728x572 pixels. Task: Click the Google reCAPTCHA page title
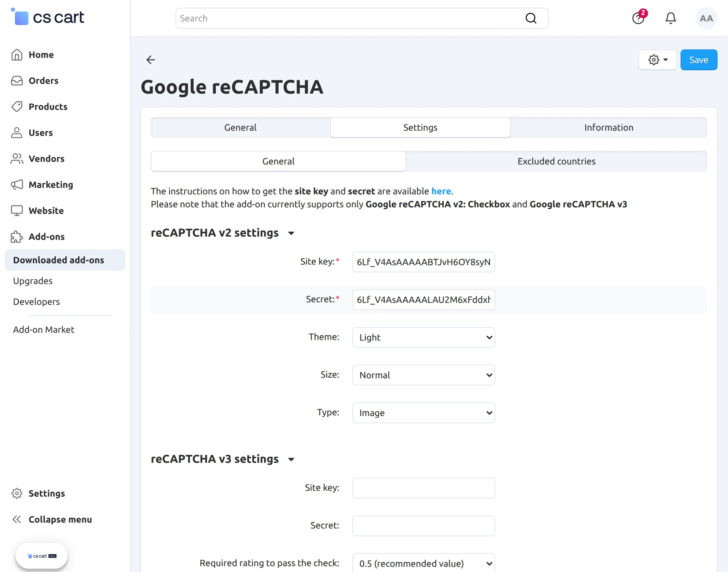pyautogui.click(x=232, y=87)
